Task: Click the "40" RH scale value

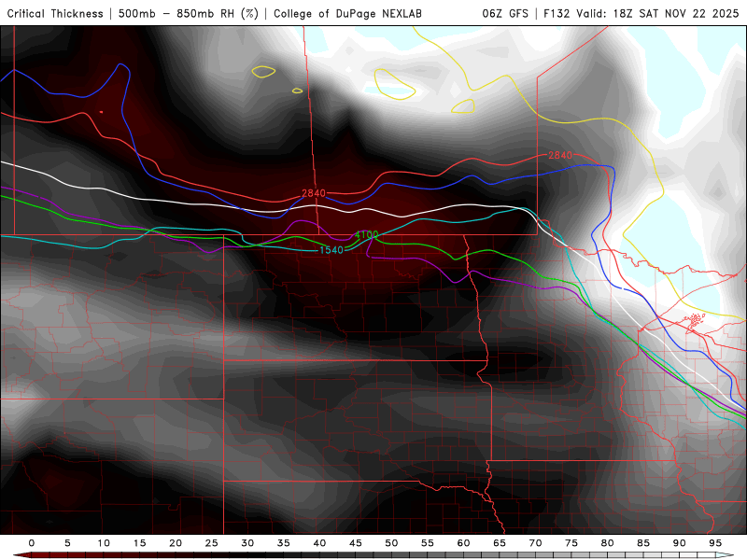Action: 319,543
